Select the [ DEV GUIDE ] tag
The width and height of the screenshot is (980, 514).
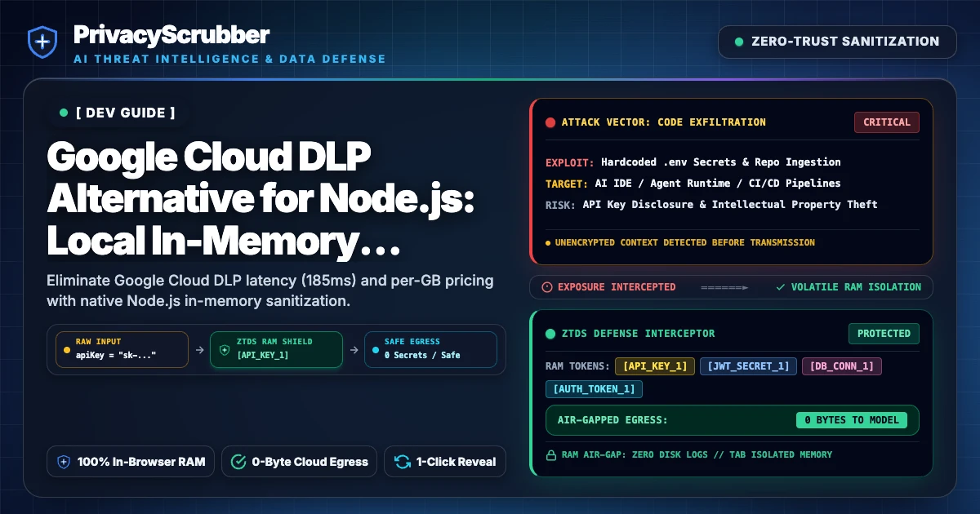tap(117, 113)
